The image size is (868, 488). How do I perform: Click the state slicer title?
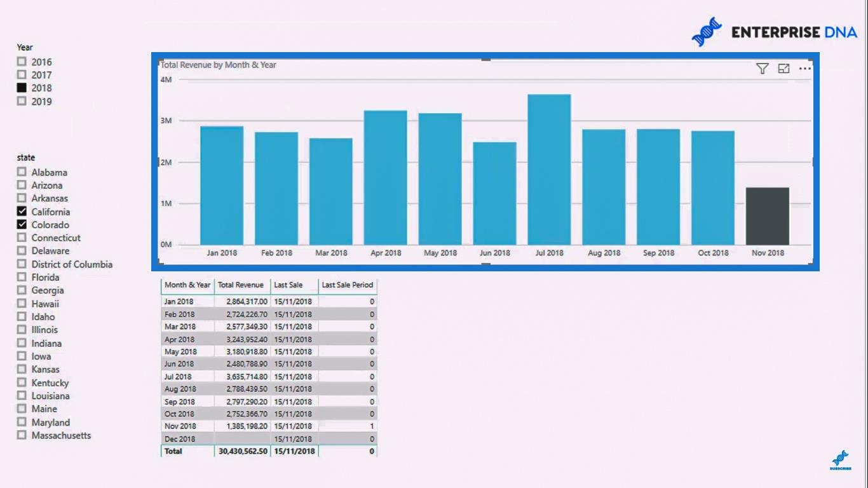coord(26,158)
